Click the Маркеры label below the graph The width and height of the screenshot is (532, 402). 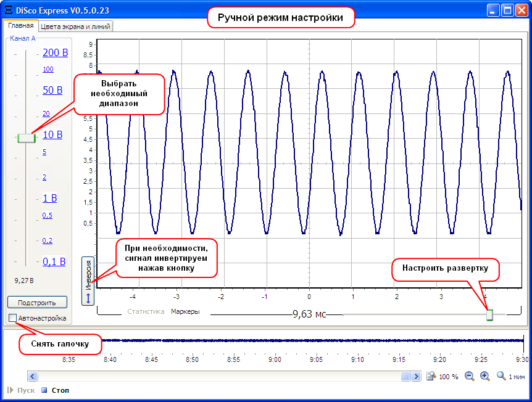(x=185, y=312)
